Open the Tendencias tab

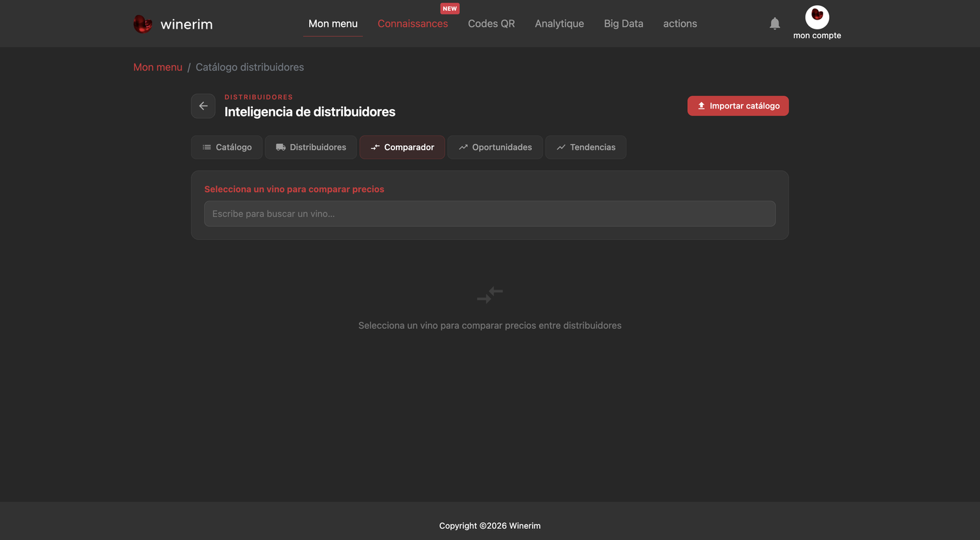coord(585,147)
